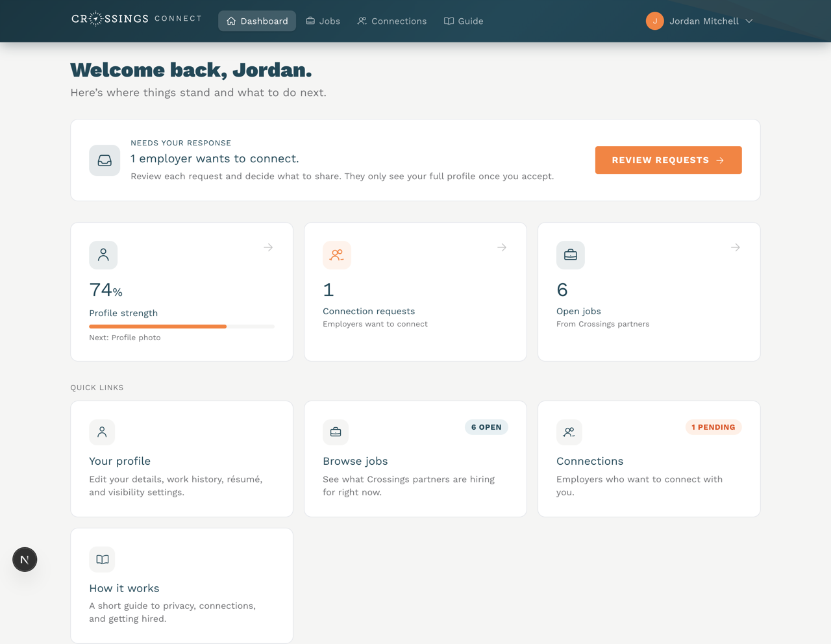Click the briefcase icon in Open jobs card
This screenshot has height=644, width=831.
(x=571, y=255)
